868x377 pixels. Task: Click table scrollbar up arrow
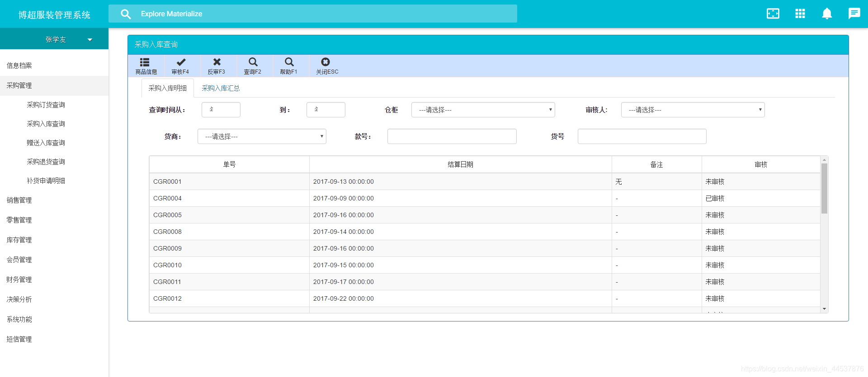[x=824, y=160]
